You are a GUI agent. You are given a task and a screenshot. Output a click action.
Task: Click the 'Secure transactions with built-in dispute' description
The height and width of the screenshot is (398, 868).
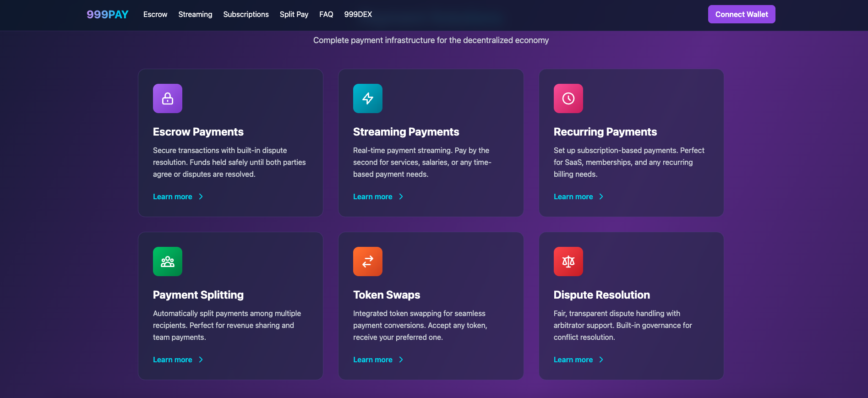229,162
